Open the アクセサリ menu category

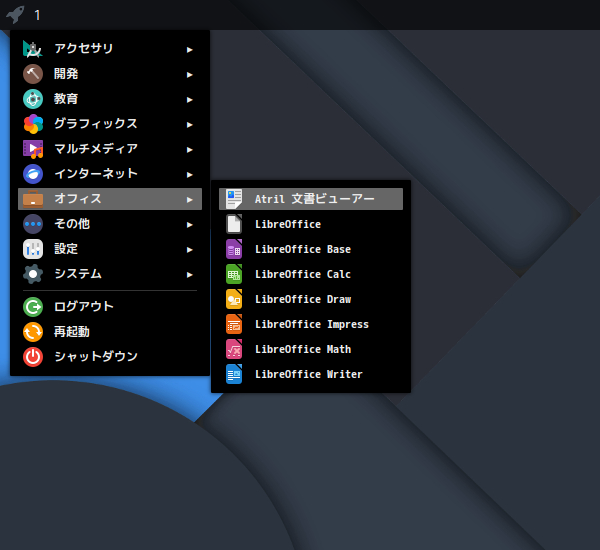[x=110, y=49]
